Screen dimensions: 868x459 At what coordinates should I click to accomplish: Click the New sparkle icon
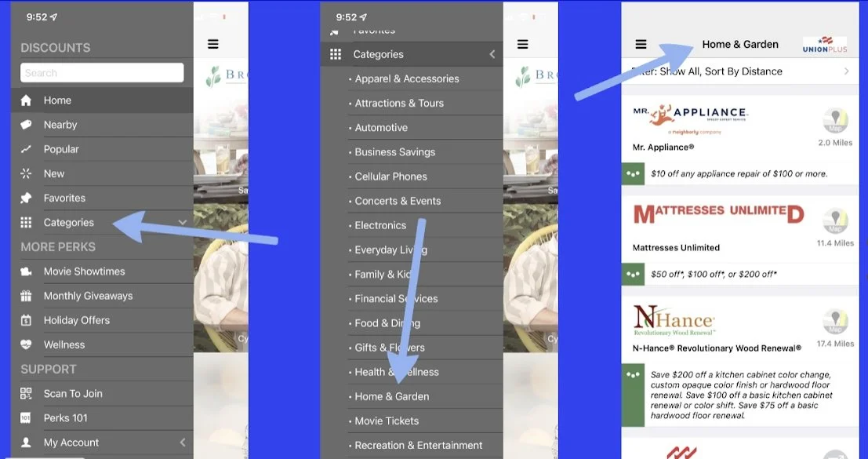coord(26,173)
